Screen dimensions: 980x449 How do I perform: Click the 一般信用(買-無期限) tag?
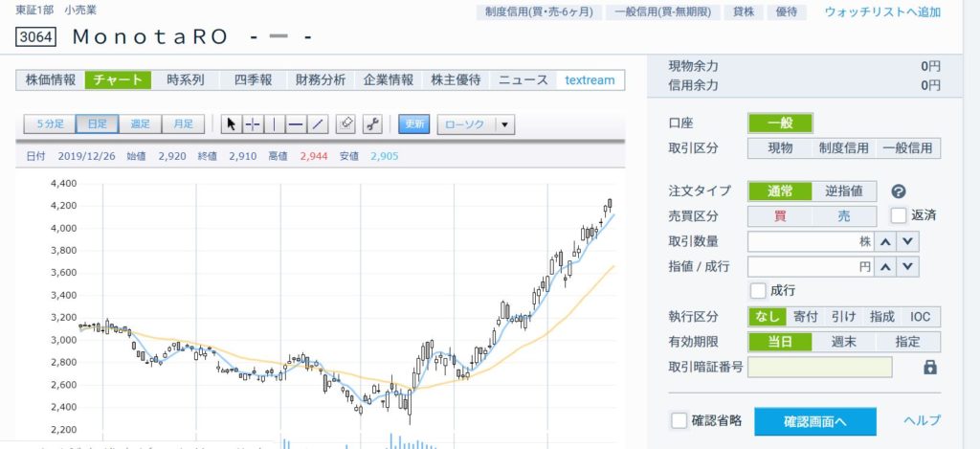(663, 11)
